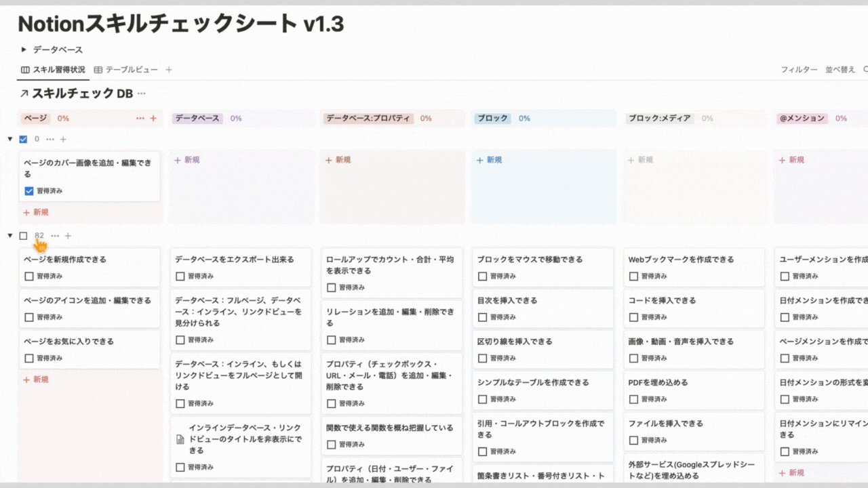Add item via plus in the checked group row
The image size is (868, 488).
coord(62,139)
